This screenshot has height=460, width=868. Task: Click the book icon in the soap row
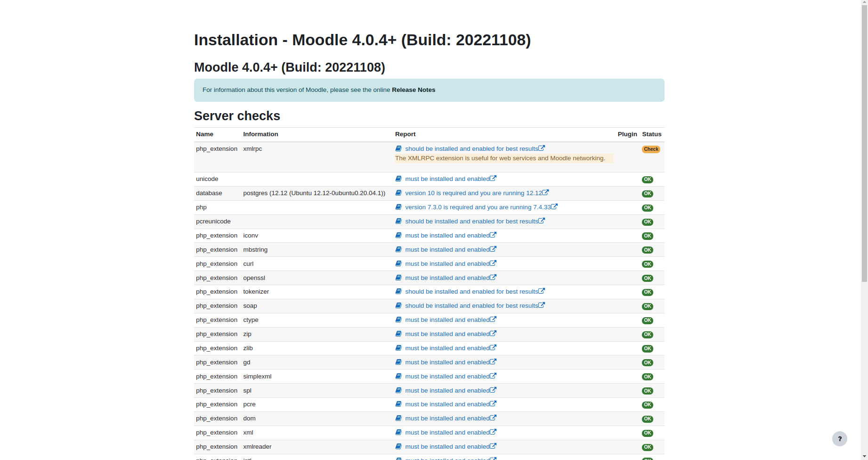(x=398, y=305)
